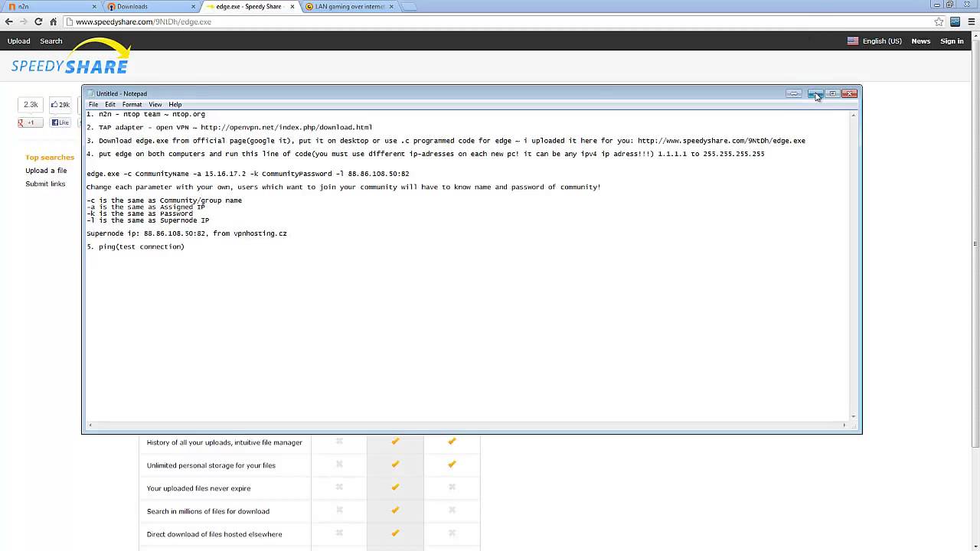This screenshot has height=551, width=980.
Task: Open Upload in SpeedyShare top bar
Action: click(18, 41)
